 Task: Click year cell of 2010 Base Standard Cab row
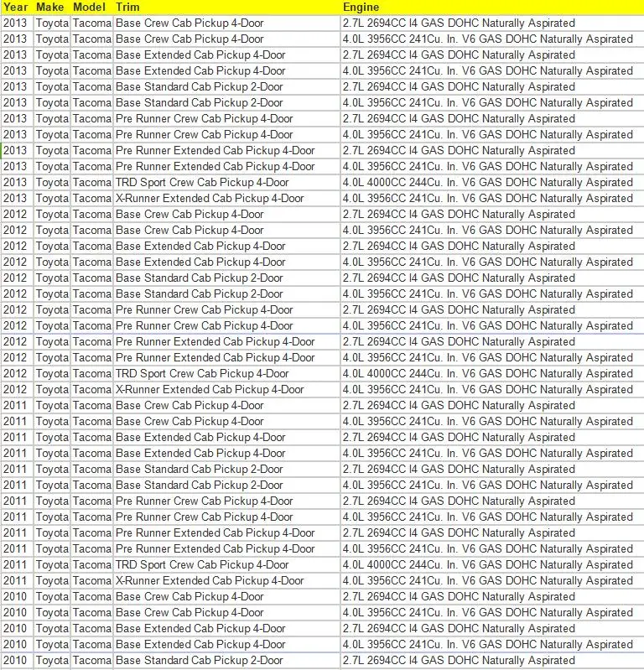coord(17,661)
